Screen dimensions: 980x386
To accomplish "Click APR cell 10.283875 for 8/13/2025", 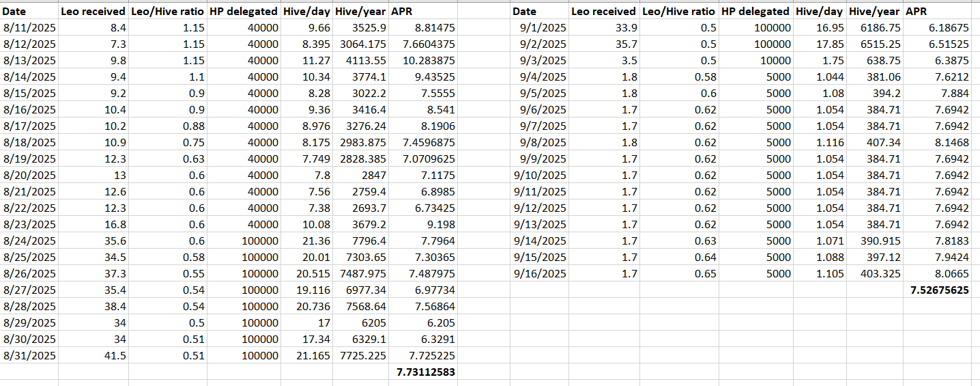I will coord(423,61).
